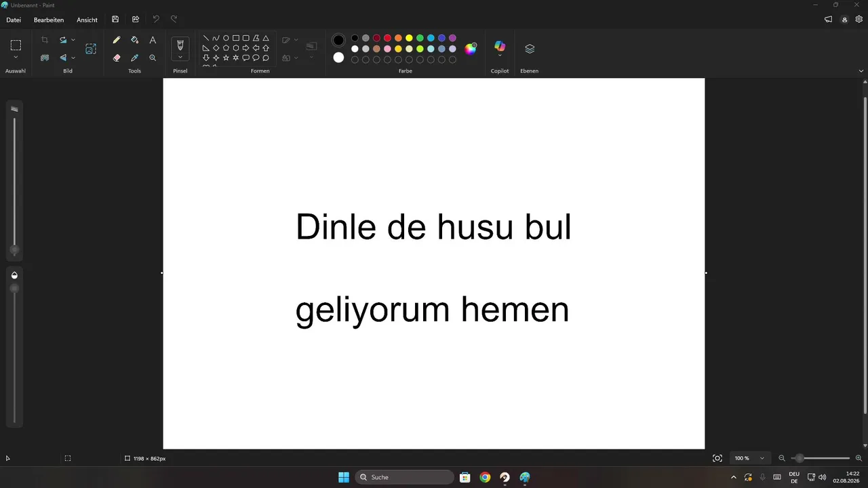The image size is (868, 488).
Task: Open the Windows Start menu
Action: point(344,477)
